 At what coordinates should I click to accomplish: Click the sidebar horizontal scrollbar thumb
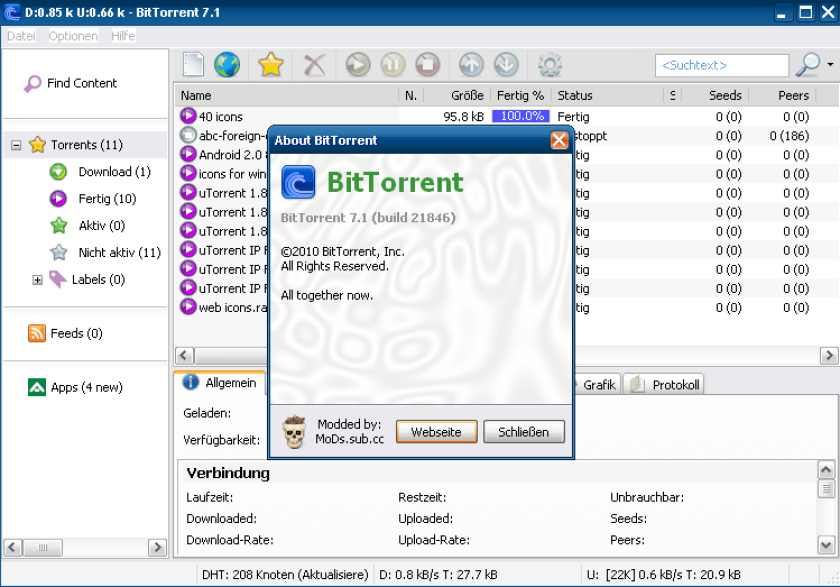coord(43,547)
